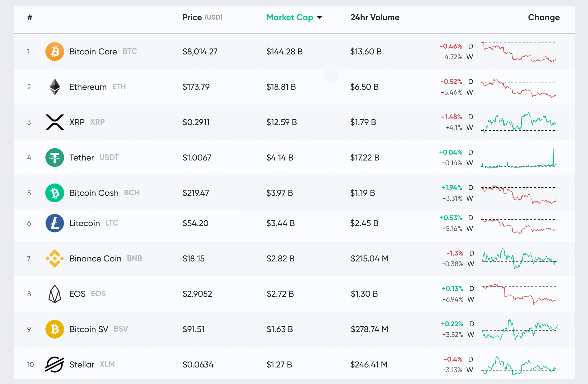The image size is (588, 384).
Task: Sort by rank # column header
Action: click(30, 17)
